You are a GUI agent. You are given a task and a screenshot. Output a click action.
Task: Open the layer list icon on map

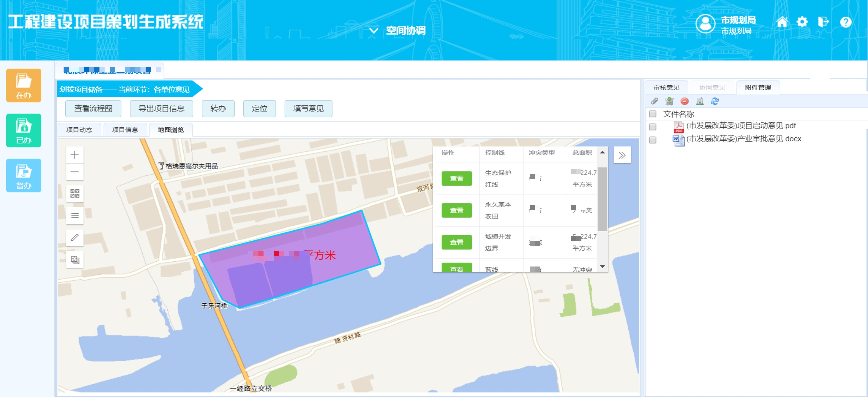74,216
